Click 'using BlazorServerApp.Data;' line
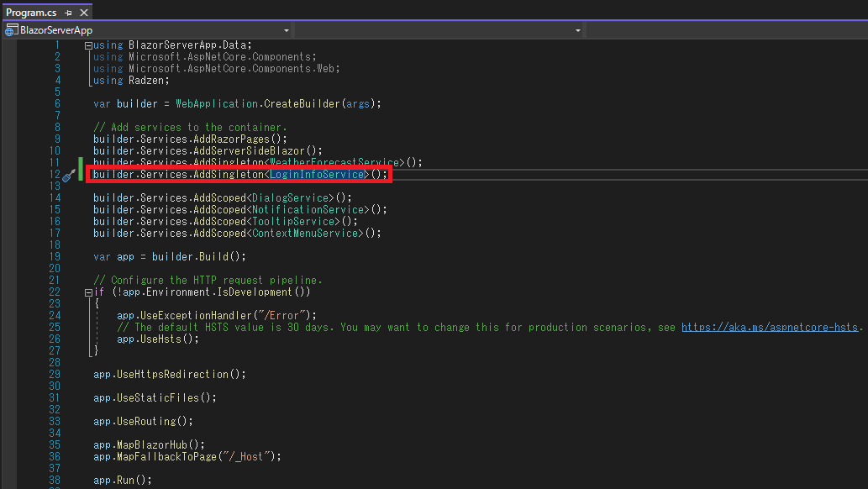The height and width of the screenshot is (489, 868). click(172, 45)
